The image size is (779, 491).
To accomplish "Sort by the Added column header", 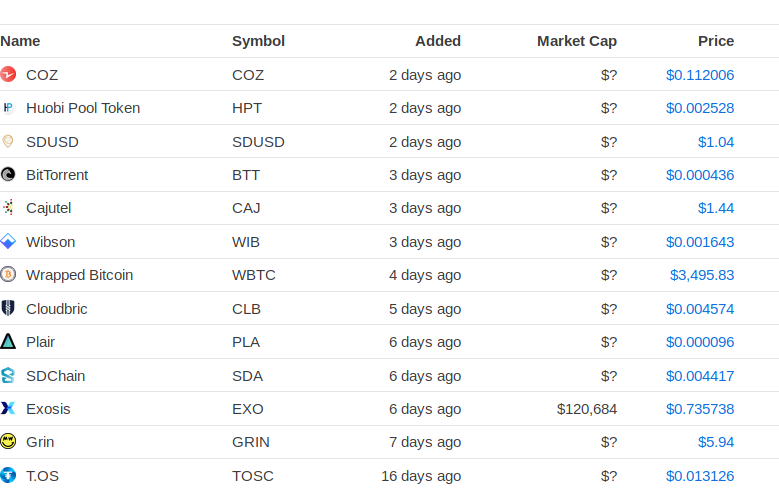I will [438, 41].
